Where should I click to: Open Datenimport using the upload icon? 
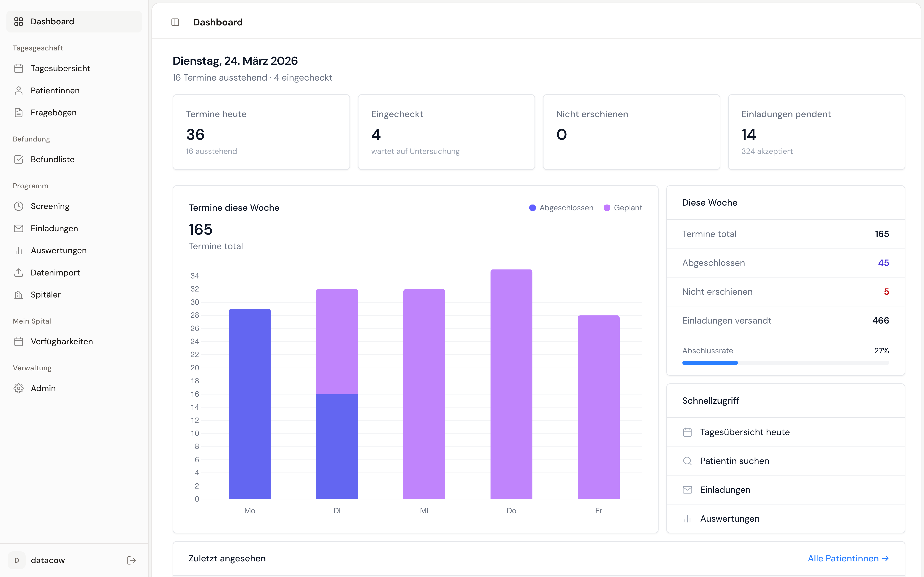19,272
